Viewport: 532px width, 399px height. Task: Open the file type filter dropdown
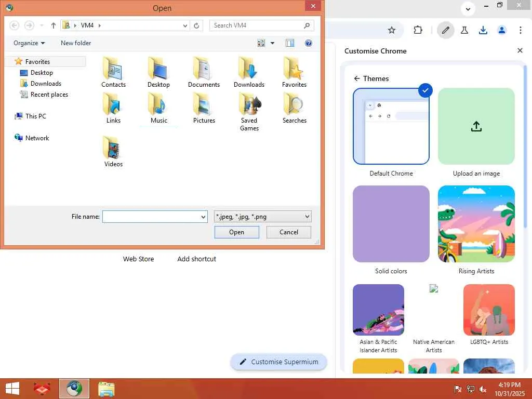coord(262,217)
